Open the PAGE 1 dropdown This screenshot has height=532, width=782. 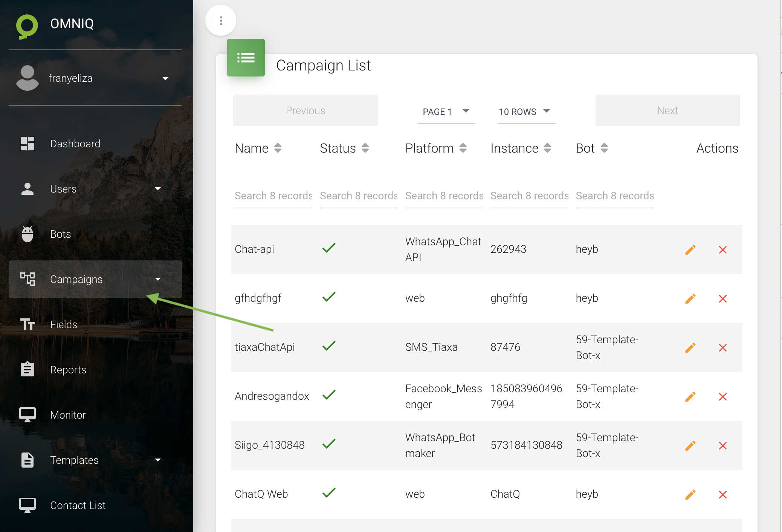tap(446, 112)
